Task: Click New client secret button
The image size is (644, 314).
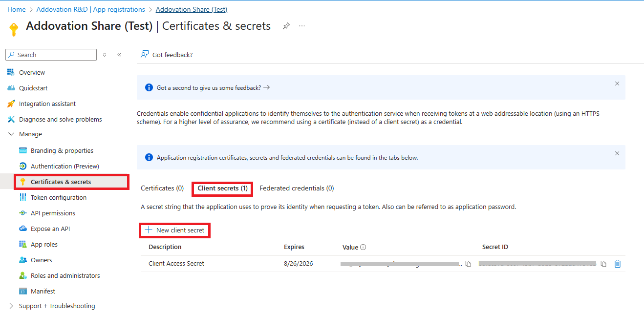Action: tap(175, 230)
